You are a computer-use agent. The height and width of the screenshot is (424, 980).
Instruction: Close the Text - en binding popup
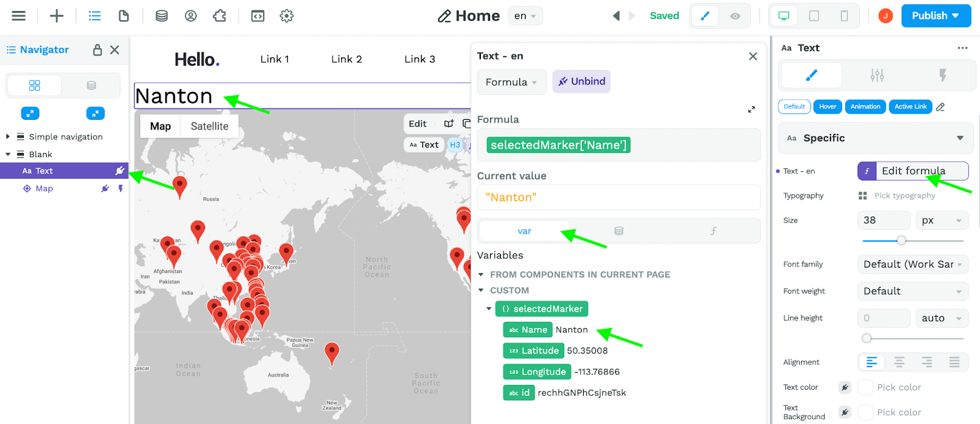tap(753, 56)
